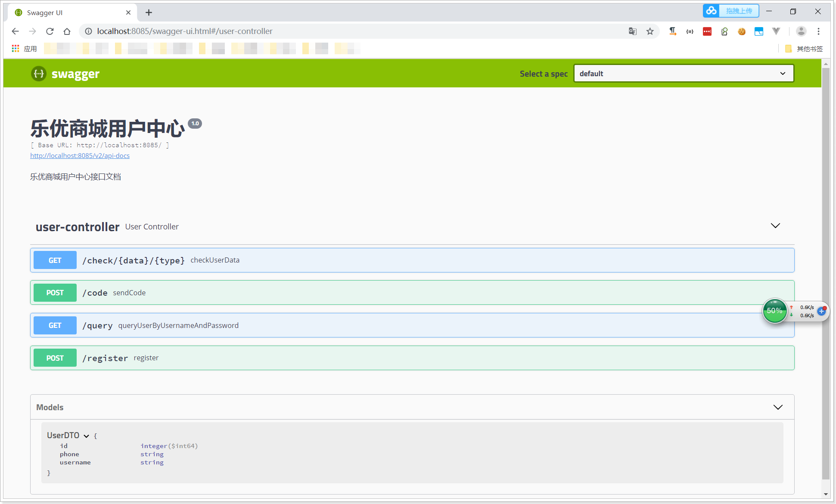Collapse the UserDTO model arrow
The height and width of the screenshot is (504, 836).
[86, 436]
